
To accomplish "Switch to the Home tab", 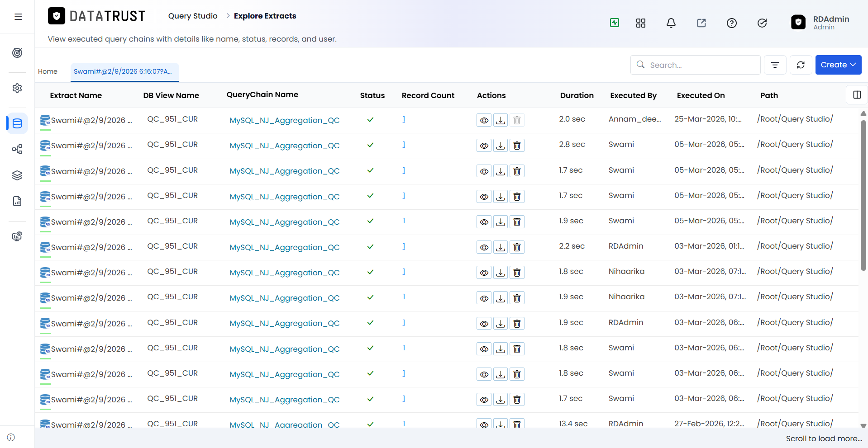I will click(48, 71).
